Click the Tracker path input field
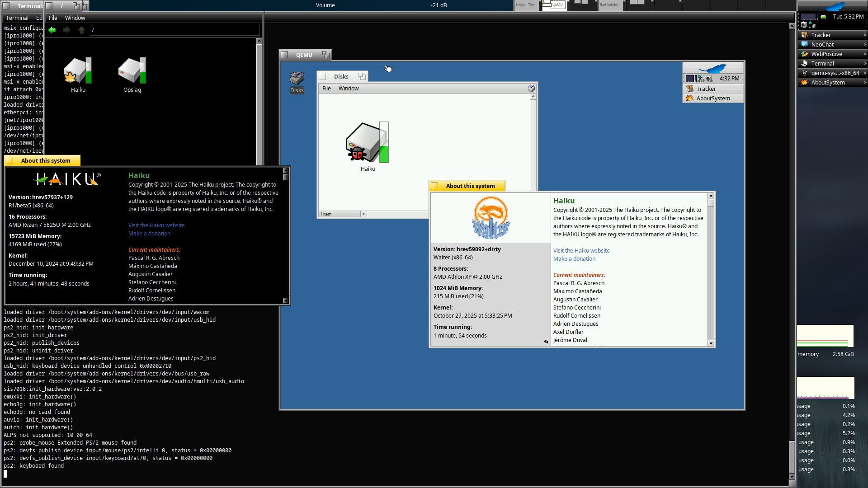 tap(175, 30)
